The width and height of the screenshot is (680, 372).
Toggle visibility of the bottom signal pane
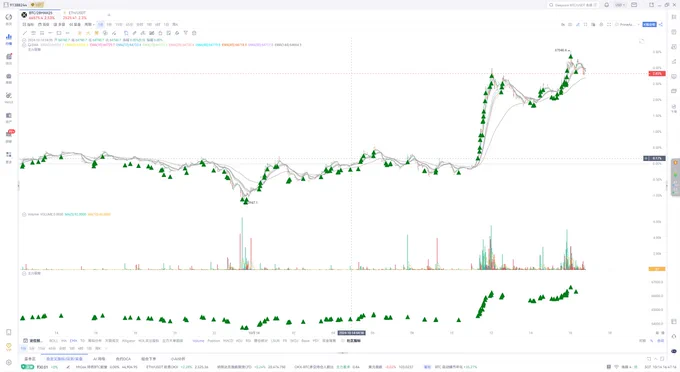pyautogui.click(x=24, y=274)
